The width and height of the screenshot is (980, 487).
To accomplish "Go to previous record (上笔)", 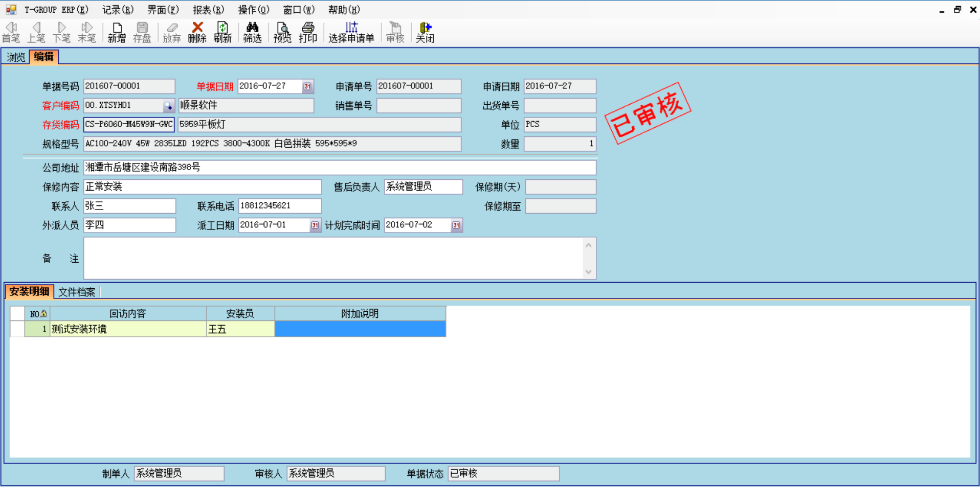I will [x=36, y=32].
